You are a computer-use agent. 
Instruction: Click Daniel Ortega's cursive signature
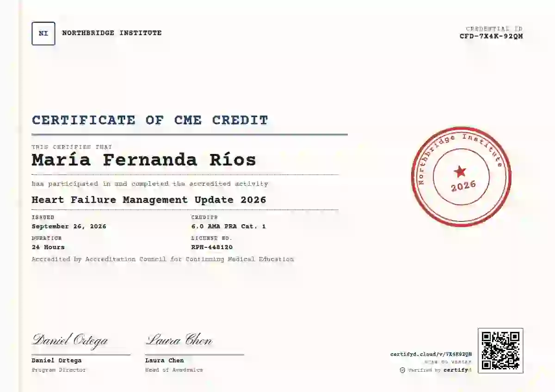pos(70,341)
